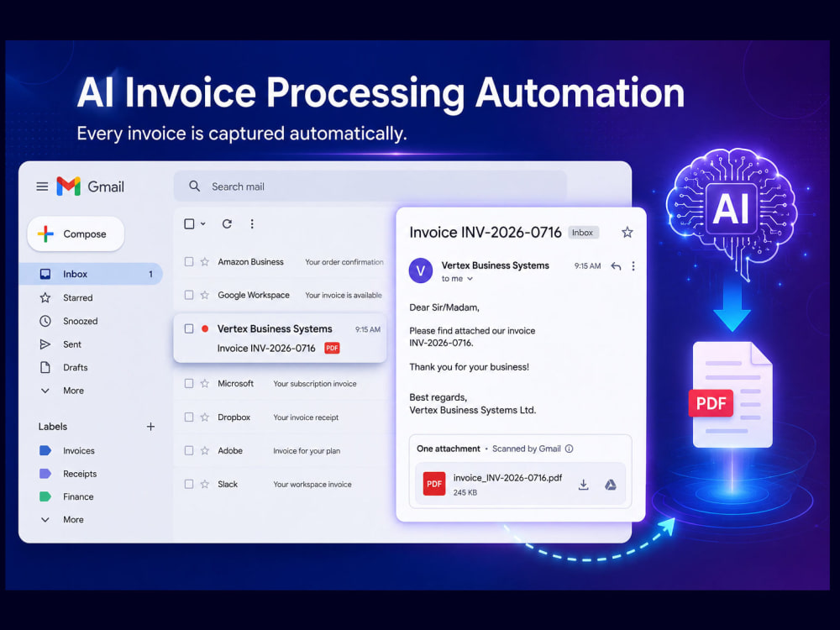Screen dimensions: 840x630
Task: Open the Receipts label
Action: click(79, 474)
